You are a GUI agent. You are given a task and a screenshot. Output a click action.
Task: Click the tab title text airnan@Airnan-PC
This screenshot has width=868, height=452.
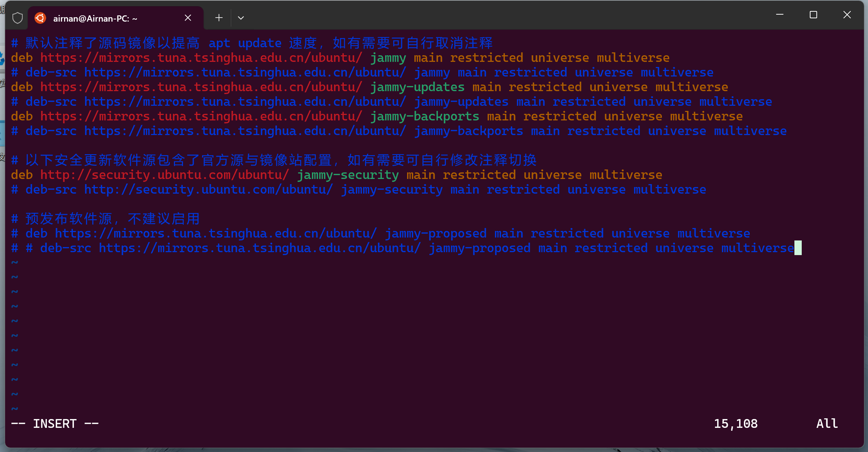coord(96,18)
